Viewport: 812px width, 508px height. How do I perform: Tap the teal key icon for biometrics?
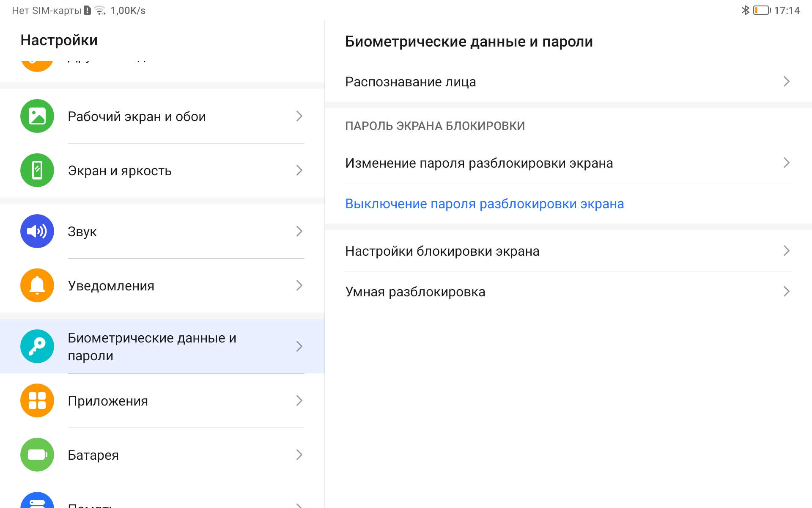pyautogui.click(x=37, y=346)
